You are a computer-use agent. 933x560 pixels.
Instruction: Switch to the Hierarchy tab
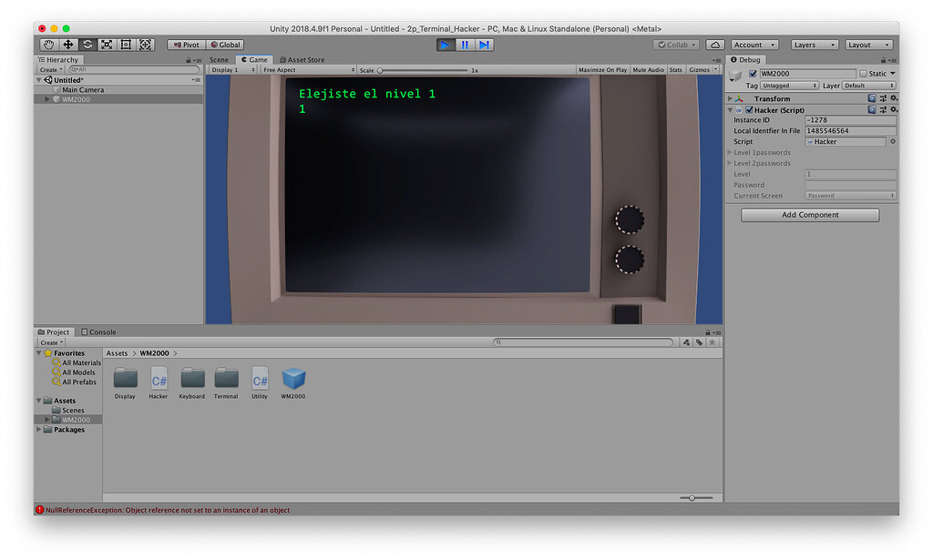click(x=58, y=59)
